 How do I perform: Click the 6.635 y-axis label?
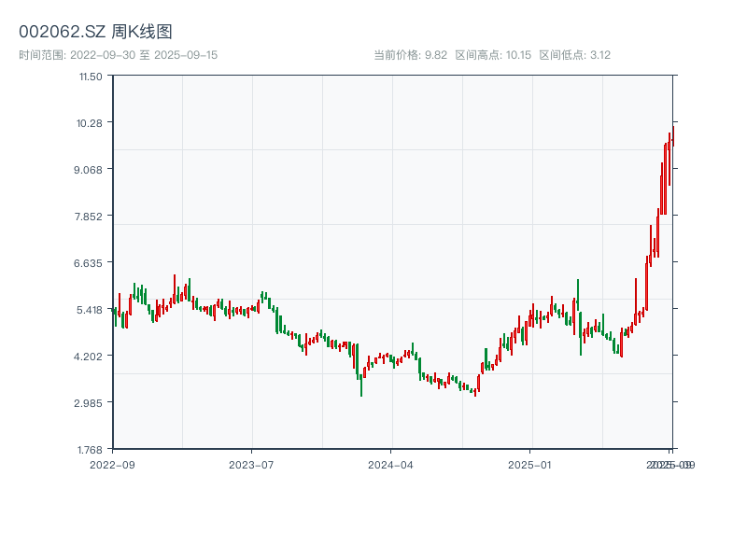click(88, 263)
